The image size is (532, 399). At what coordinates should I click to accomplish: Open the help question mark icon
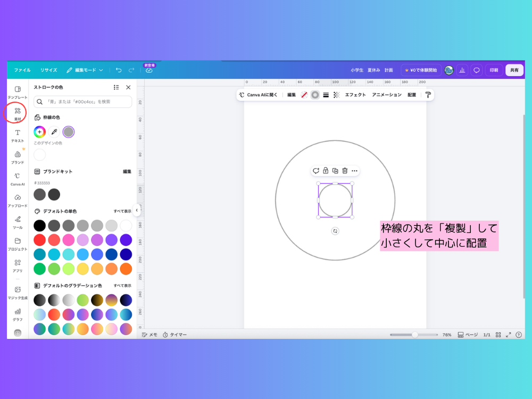518,335
